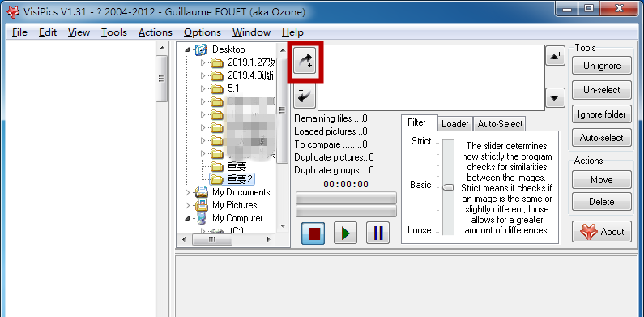Image resolution: width=644 pixels, height=317 pixels.
Task: Open the Tools menu
Action: [x=114, y=32]
